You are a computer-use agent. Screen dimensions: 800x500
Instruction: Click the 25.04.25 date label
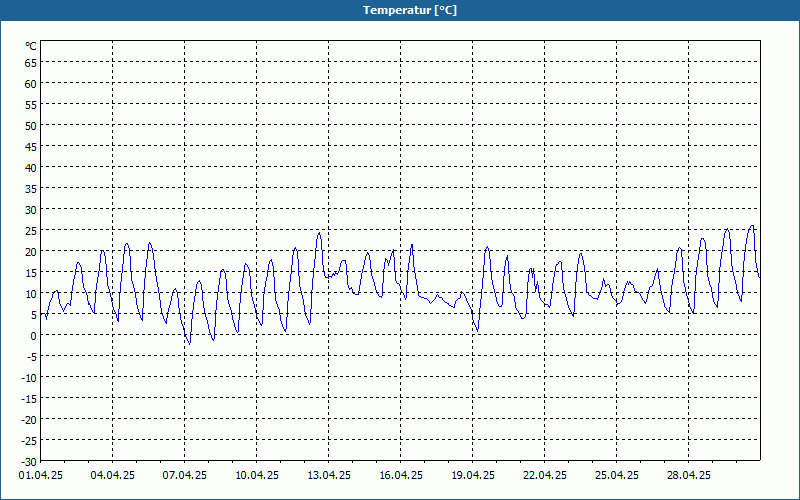click(616, 476)
